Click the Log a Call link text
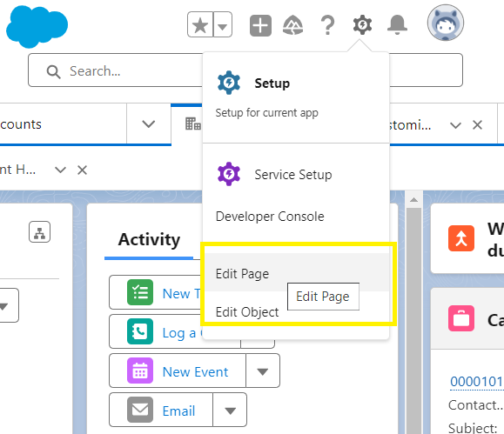Screen dimensions: 504x434 (182, 333)
